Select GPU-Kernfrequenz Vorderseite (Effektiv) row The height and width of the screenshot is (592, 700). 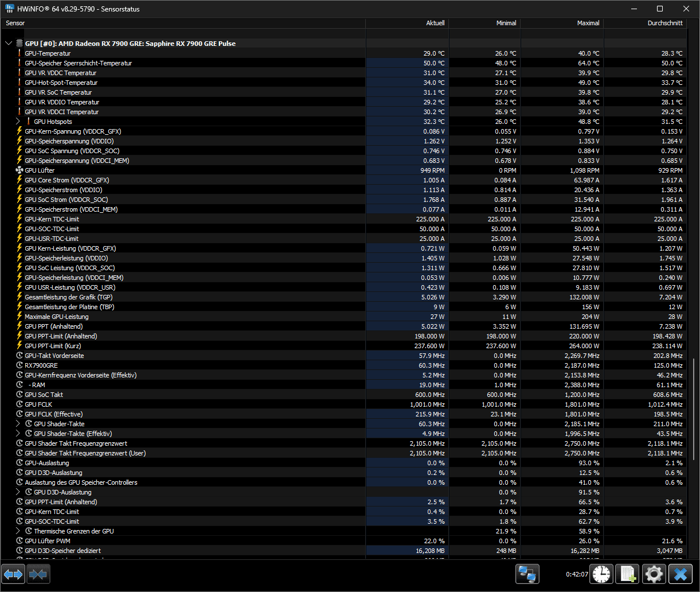click(x=344, y=375)
